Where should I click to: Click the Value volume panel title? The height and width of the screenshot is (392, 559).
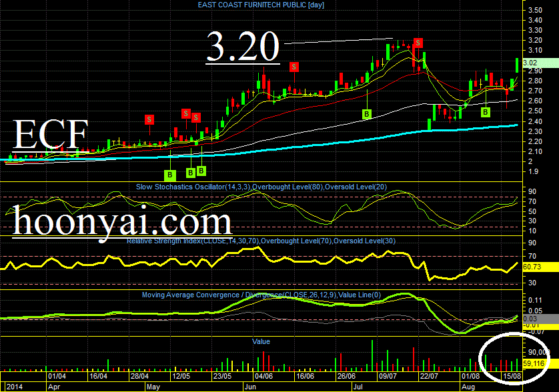pyautogui.click(x=261, y=341)
